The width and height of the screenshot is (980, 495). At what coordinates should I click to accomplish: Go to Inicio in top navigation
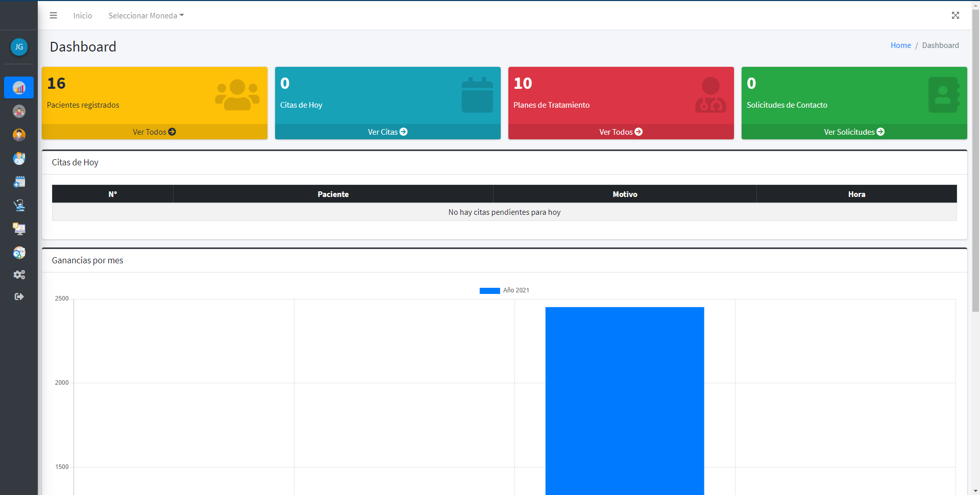pos(82,16)
